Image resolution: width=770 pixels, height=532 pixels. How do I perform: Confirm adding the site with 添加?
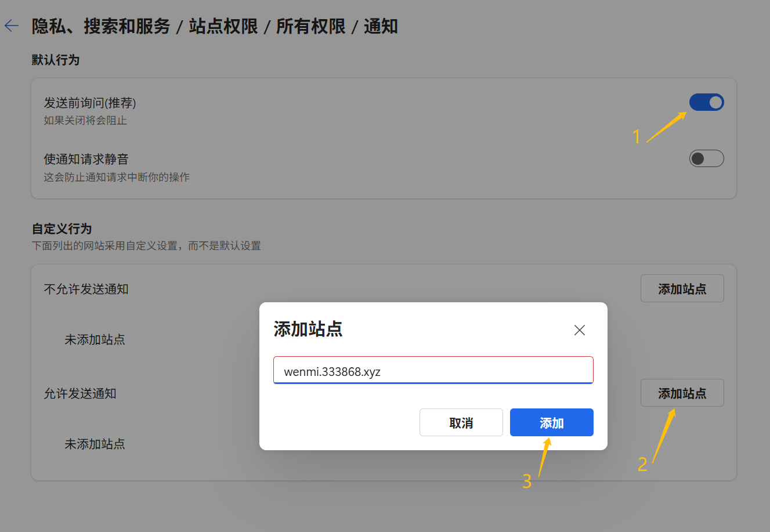551,422
